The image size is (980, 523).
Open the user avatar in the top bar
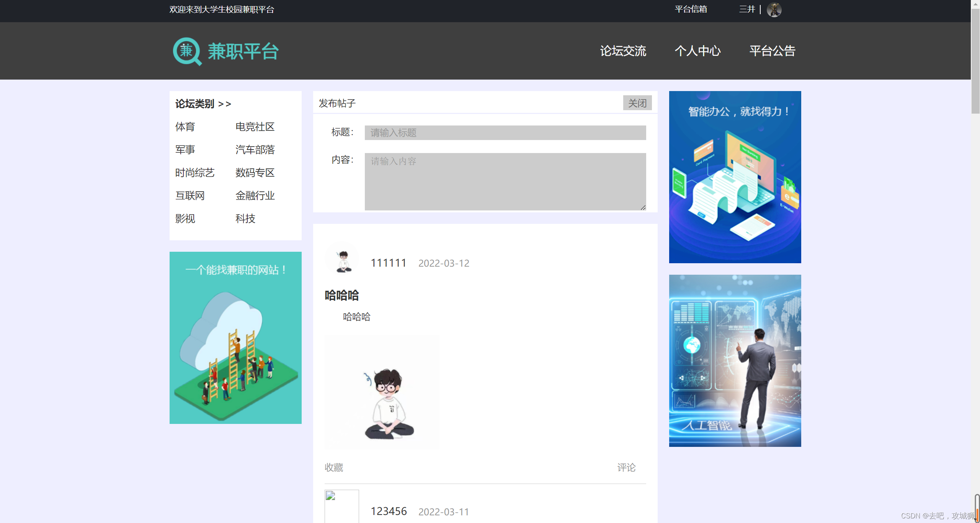pos(774,10)
